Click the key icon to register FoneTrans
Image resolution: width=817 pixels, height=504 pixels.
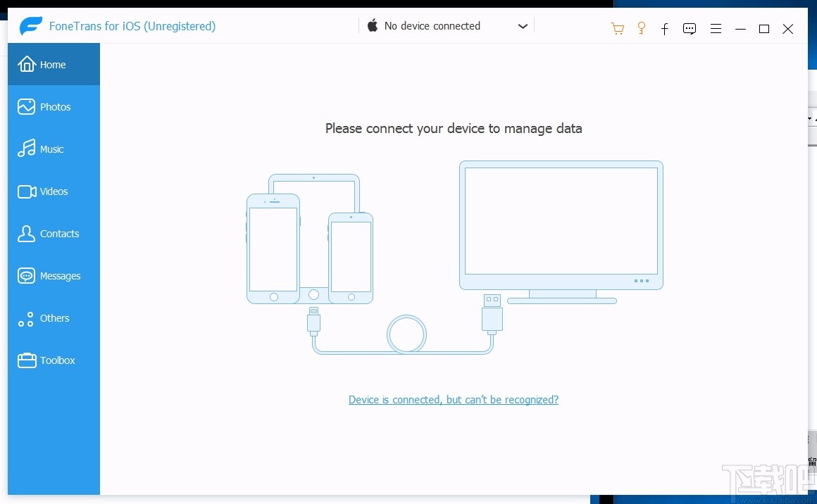(x=641, y=28)
